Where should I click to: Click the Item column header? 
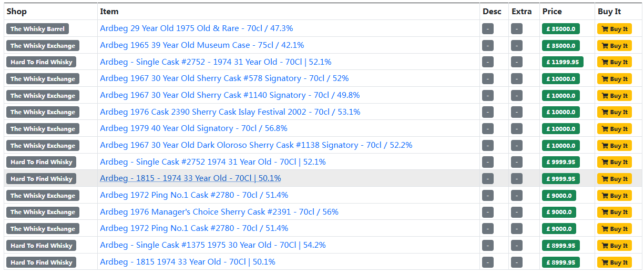[x=109, y=11]
